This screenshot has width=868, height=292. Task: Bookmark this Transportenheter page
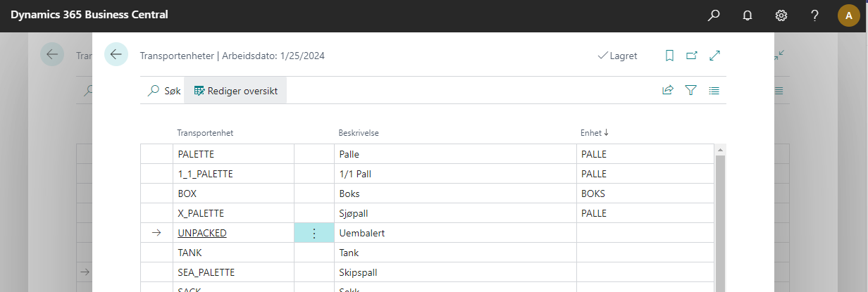pyautogui.click(x=669, y=56)
